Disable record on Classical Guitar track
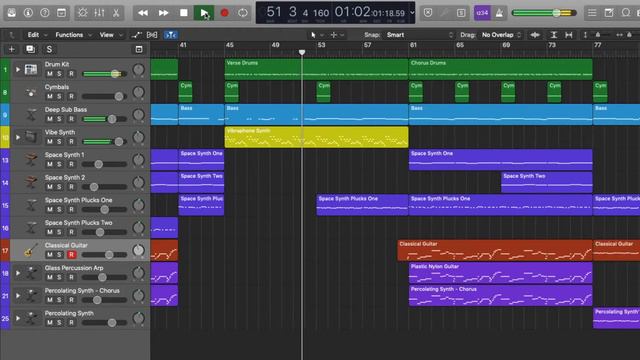 pyautogui.click(x=71, y=255)
